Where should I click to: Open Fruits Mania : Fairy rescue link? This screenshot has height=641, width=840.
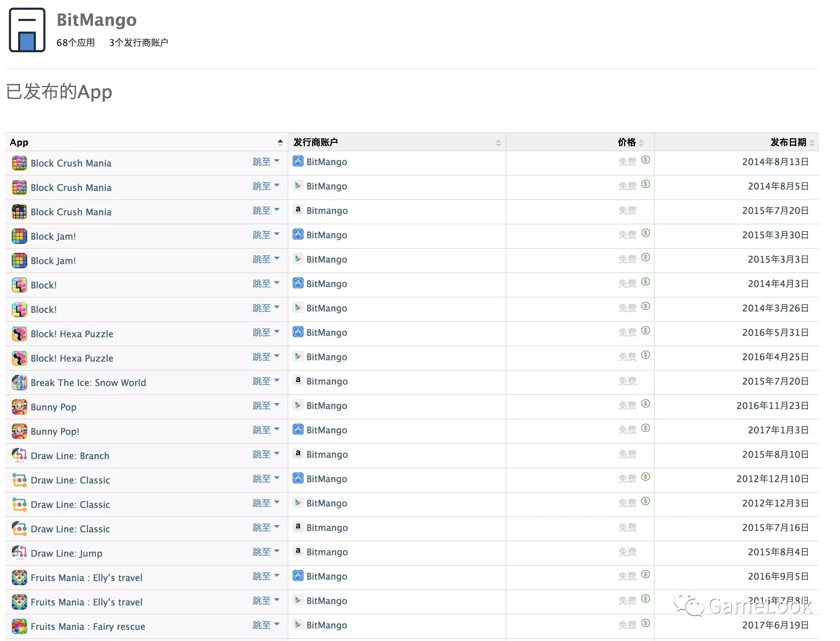coord(88,626)
